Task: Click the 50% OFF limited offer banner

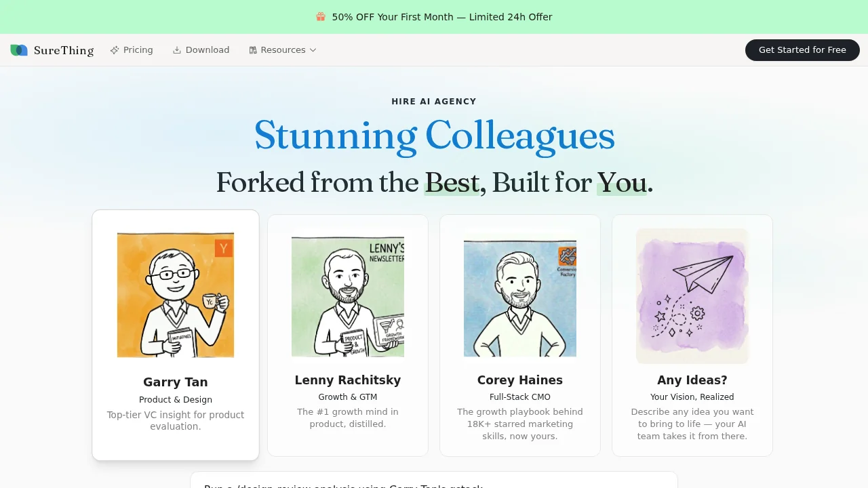Action: click(x=434, y=16)
